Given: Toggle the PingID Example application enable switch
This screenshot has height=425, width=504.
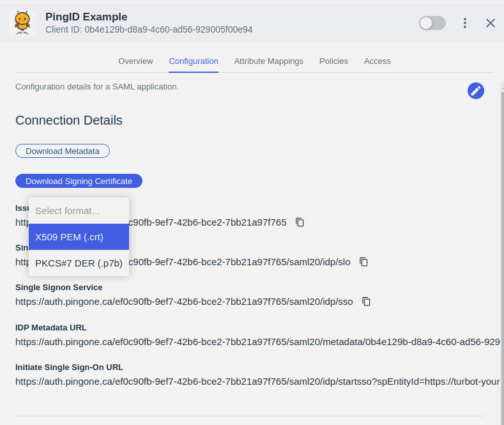Looking at the screenshot, I should pyautogui.click(x=432, y=23).
